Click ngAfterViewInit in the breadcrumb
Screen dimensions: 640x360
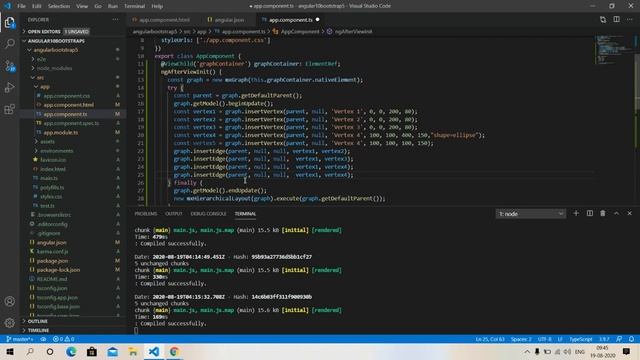353,31
